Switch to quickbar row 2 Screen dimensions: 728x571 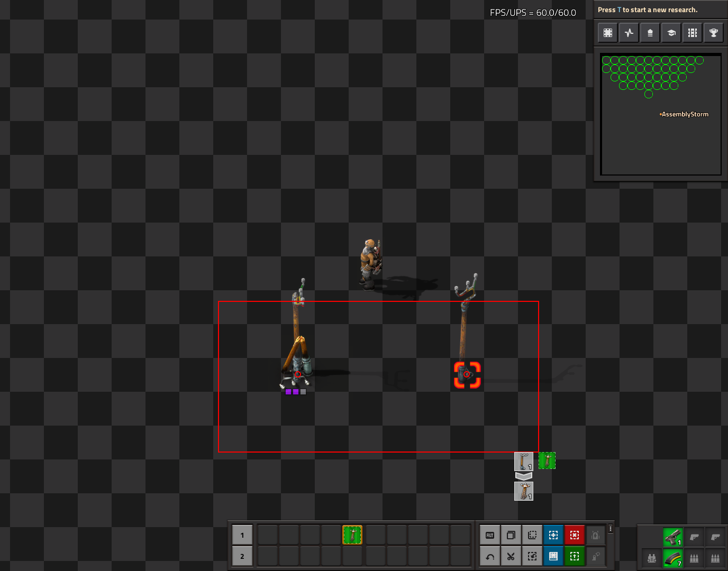coord(242,556)
